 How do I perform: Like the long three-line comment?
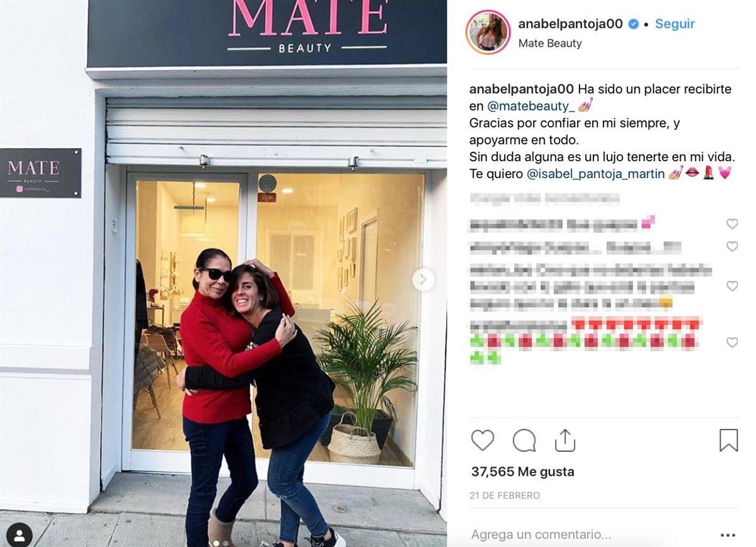coord(732,286)
